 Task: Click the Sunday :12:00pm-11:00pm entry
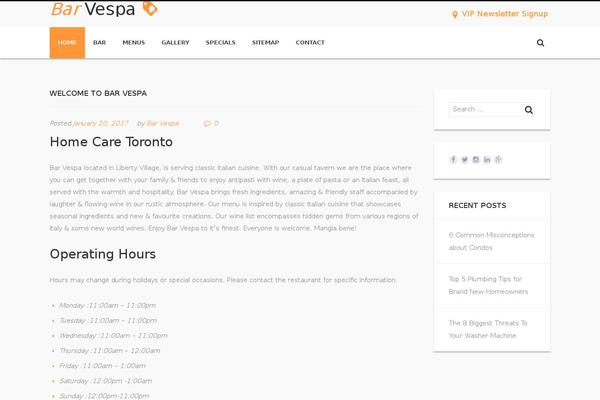(104, 396)
